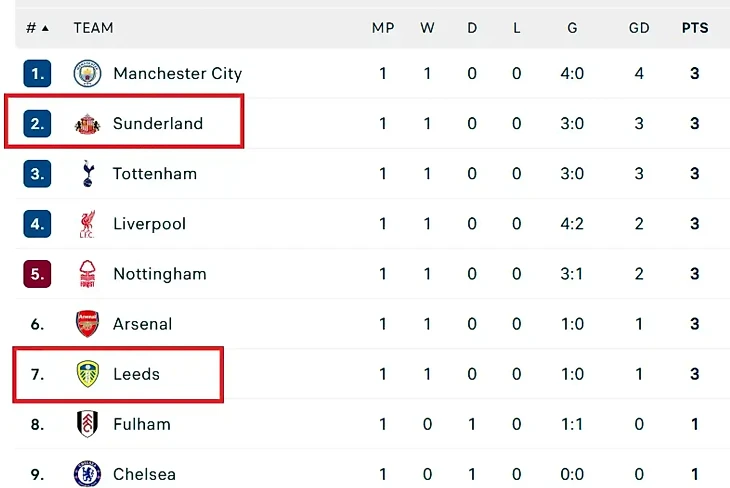Screen dimensions: 730x488
Task: Sort by W column header
Action: pos(427,28)
